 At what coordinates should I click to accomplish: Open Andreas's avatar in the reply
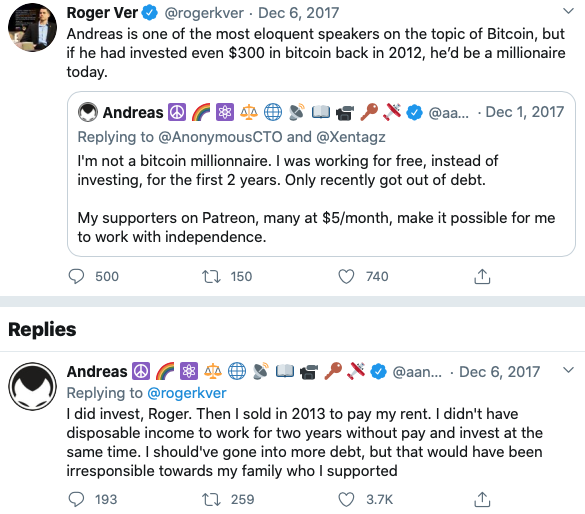[32, 386]
